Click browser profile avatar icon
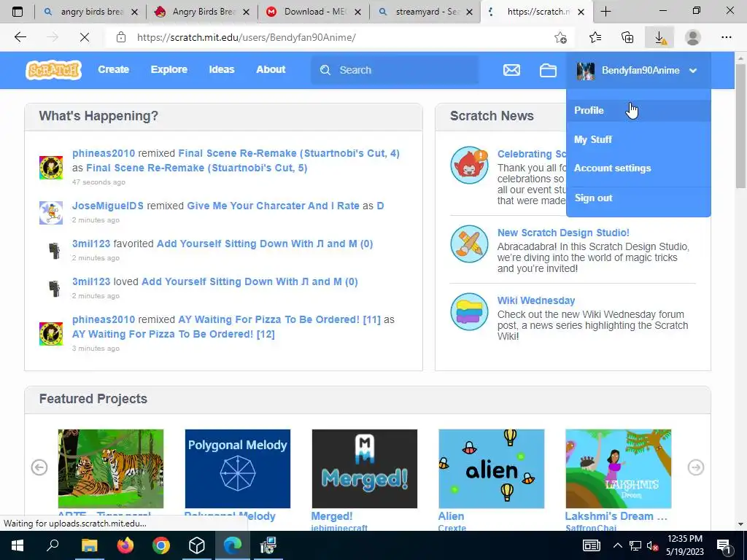The height and width of the screenshot is (560, 747). [x=693, y=38]
